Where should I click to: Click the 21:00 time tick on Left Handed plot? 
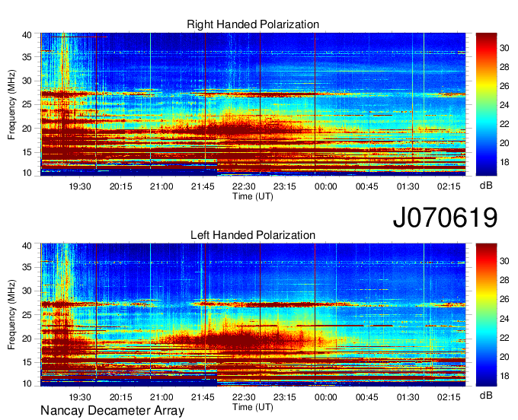point(161,397)
